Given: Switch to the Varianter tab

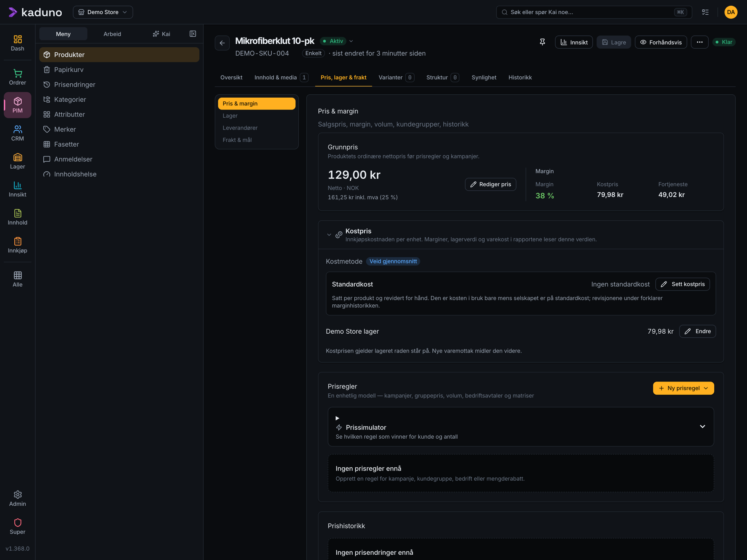Looking at the screenshot, I should (396, 78).
